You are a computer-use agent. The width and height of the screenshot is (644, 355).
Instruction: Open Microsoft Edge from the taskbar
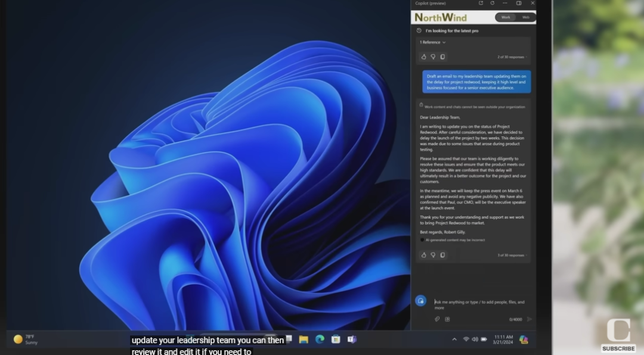(320, 340)
